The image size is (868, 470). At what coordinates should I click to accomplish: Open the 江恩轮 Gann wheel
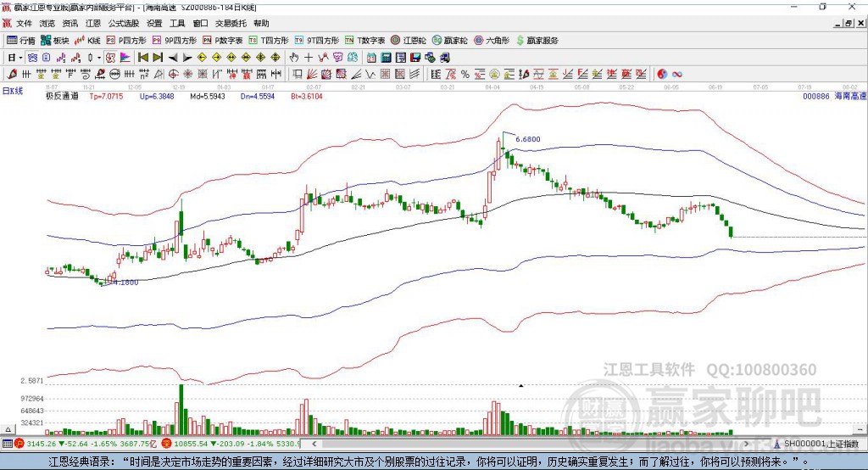(x=409, y=41)
